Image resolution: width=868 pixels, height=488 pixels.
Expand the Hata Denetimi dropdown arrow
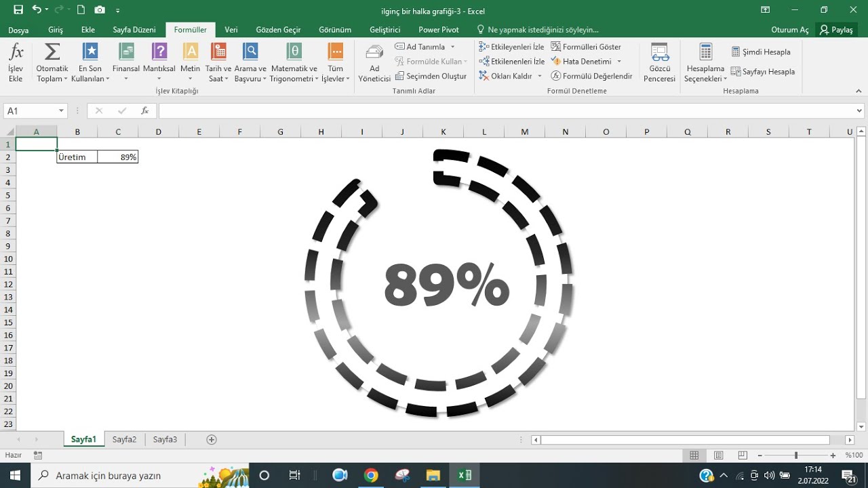click(x=619, y=62)
